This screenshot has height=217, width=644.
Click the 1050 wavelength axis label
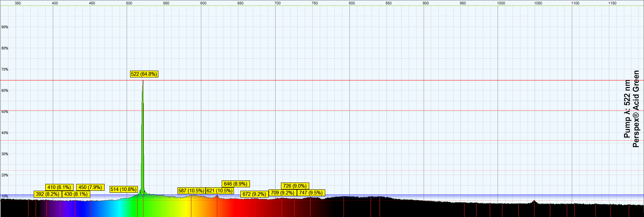[538, 3]
